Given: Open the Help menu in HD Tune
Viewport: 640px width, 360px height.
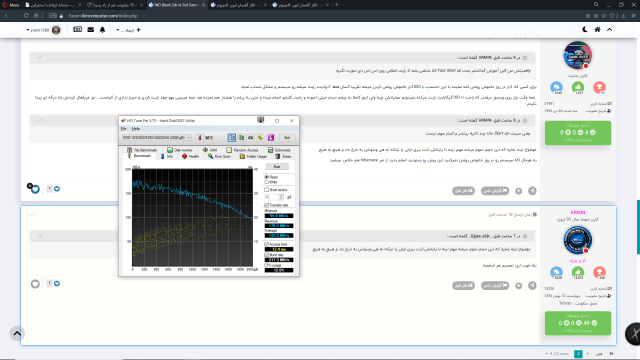Looking at the screenshot, I should click(136, 129).
